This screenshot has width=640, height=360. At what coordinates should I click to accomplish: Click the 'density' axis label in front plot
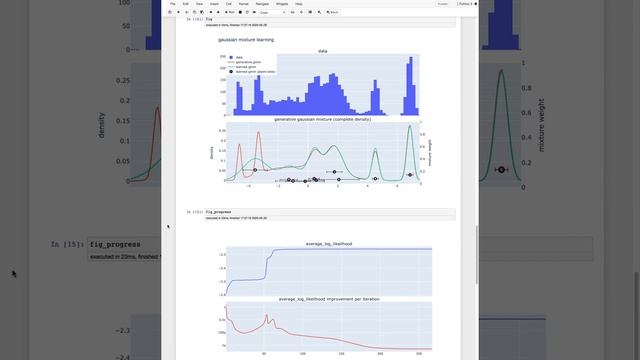tap(211, 153)
